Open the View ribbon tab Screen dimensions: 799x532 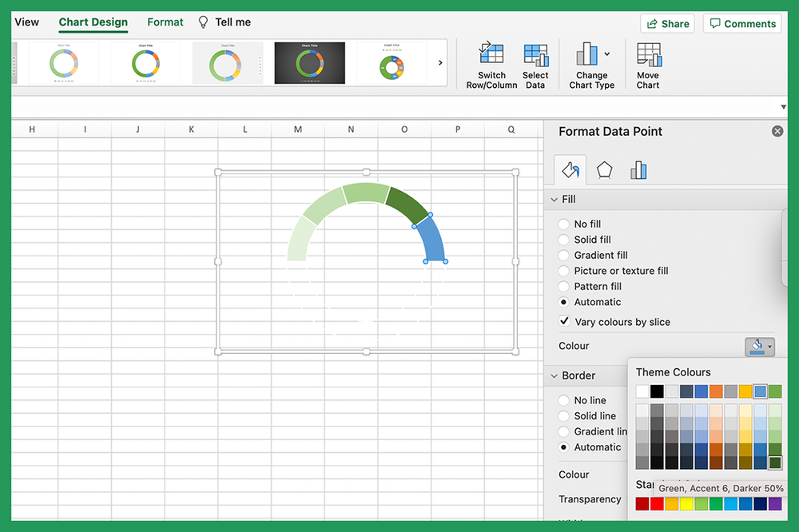pos(26,22)
